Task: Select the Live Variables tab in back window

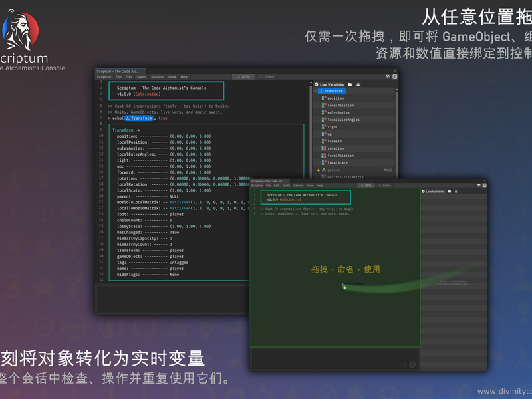Action: (x=329, y=84)
